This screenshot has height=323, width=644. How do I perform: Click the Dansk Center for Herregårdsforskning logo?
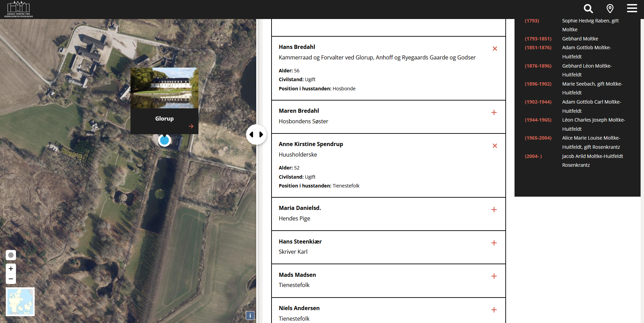tap(19, 9)
